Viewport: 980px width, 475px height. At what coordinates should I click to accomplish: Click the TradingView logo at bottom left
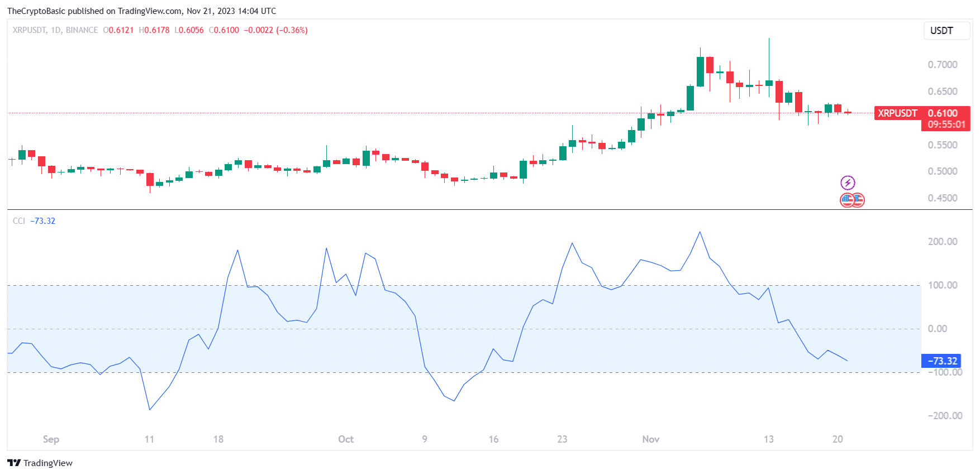pos(40,463)
